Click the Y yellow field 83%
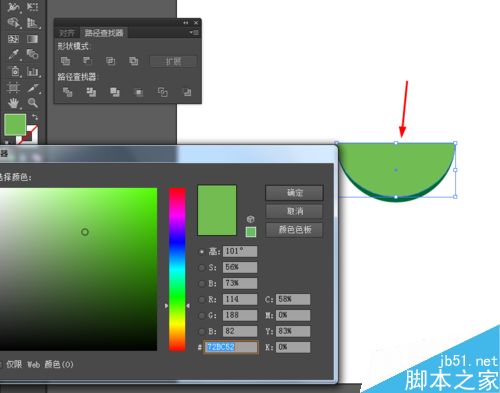The height and width of the screenshot is (393, 500). 293,331
